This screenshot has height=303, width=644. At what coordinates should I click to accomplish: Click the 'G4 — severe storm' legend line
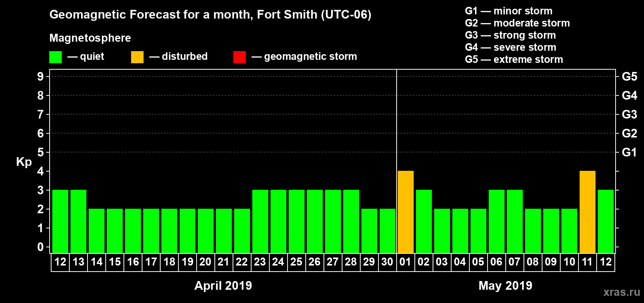point(510,47)
